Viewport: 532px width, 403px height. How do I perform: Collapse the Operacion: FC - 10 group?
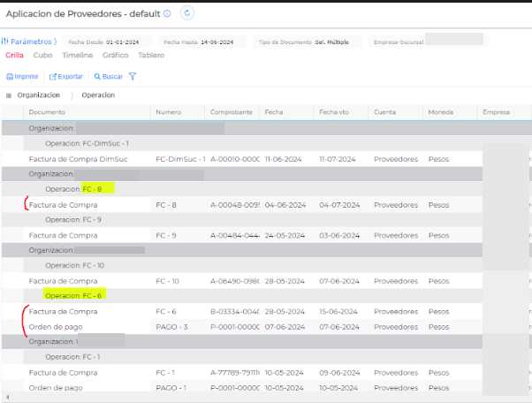253,266
